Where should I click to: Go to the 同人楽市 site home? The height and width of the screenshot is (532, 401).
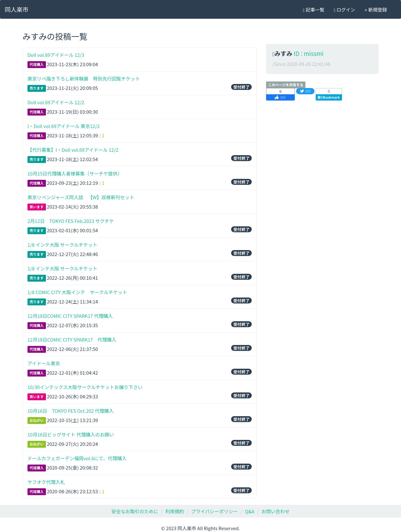pos(17,10)
